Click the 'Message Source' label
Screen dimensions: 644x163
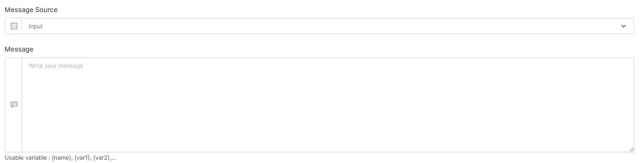(x=31, y=10)
